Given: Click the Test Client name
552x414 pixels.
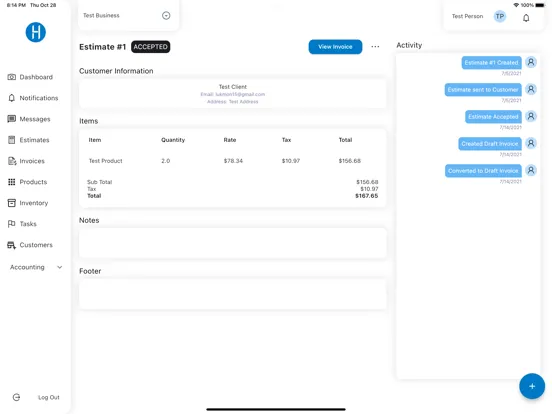Looking at the screenshot, I should (x=233, y=87).
